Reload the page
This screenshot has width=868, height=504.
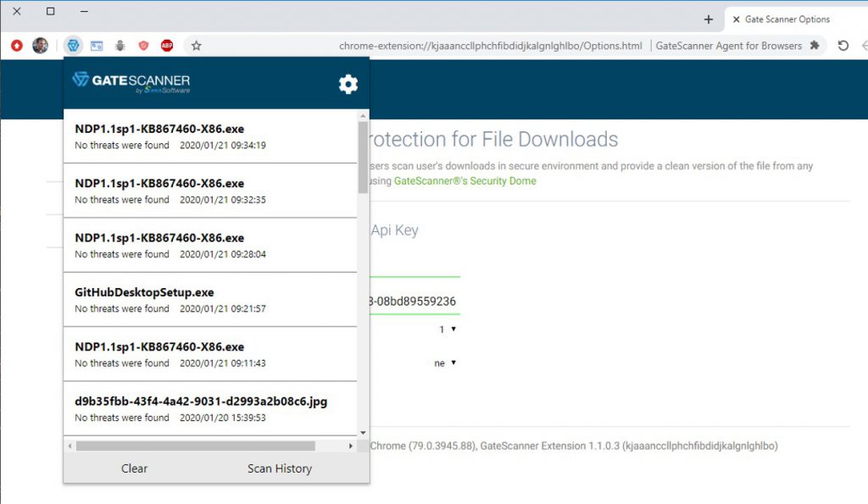click(x=843, y=46)
